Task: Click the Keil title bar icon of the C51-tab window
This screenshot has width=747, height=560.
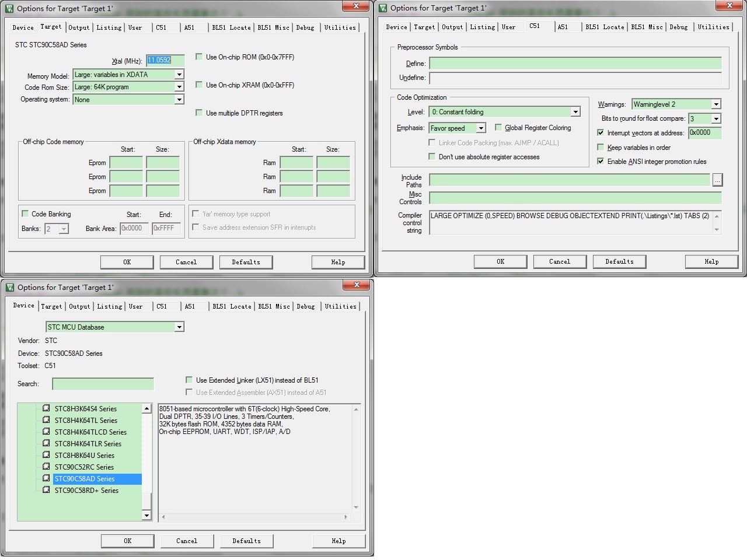Action: (x=383, y=8)
